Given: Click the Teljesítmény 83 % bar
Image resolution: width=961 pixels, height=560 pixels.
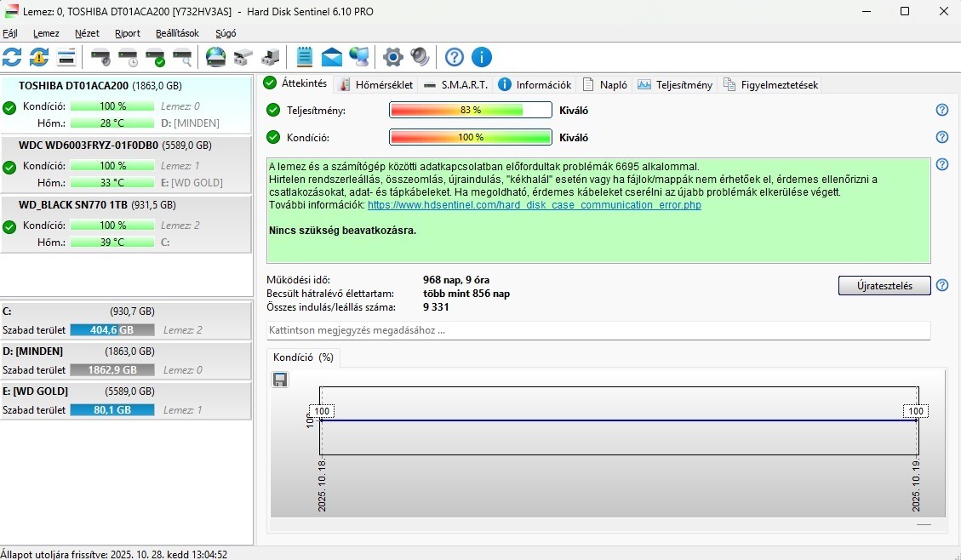Looking at the screenshot, I should coord(471,111).
